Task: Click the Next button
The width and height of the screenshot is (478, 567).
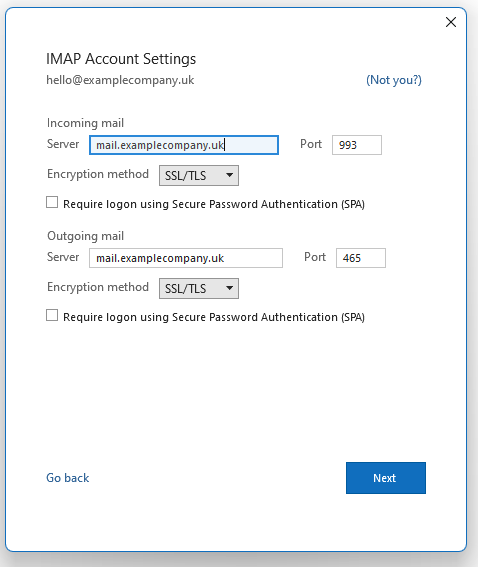Action: tap(386, 478)
